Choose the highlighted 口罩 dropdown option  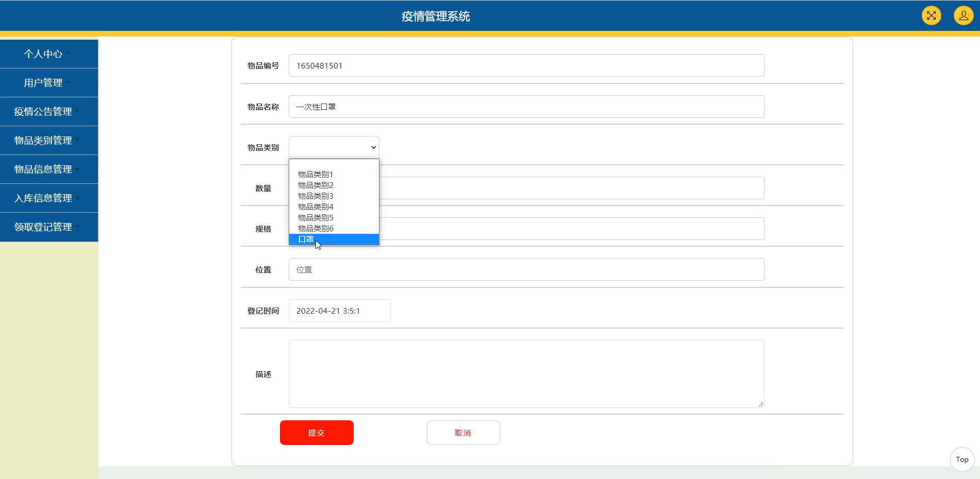(334, 239)
